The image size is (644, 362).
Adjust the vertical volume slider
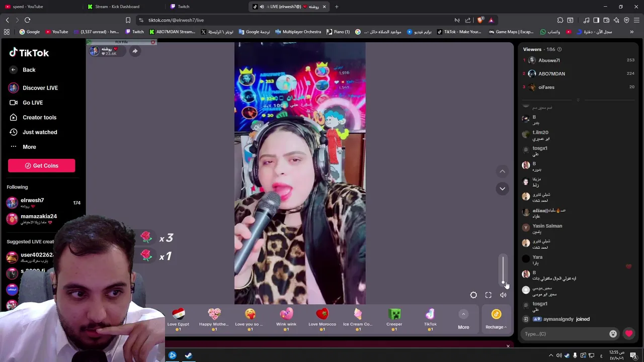tap(503, 270)
